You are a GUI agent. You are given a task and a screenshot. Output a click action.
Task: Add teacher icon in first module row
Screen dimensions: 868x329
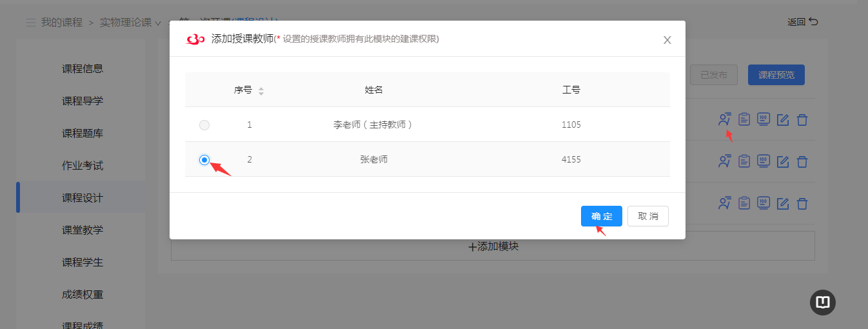[x=725, y=119]
